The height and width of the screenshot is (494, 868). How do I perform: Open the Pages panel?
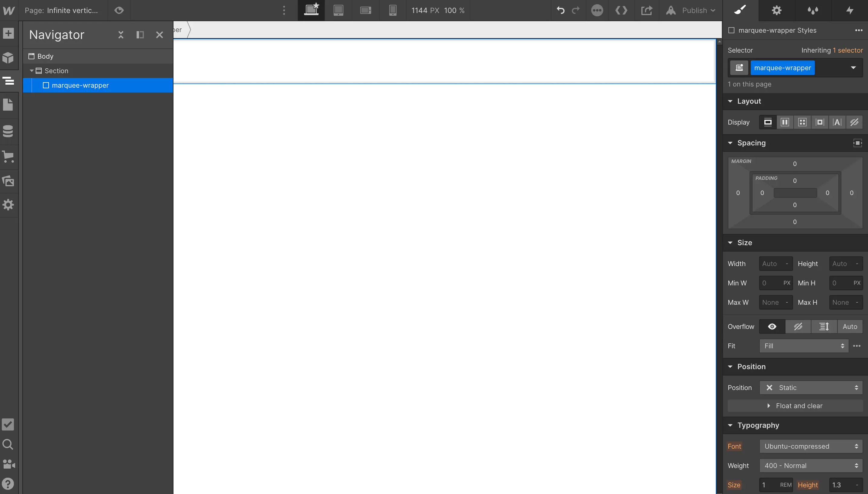click(x=8, y=105)
